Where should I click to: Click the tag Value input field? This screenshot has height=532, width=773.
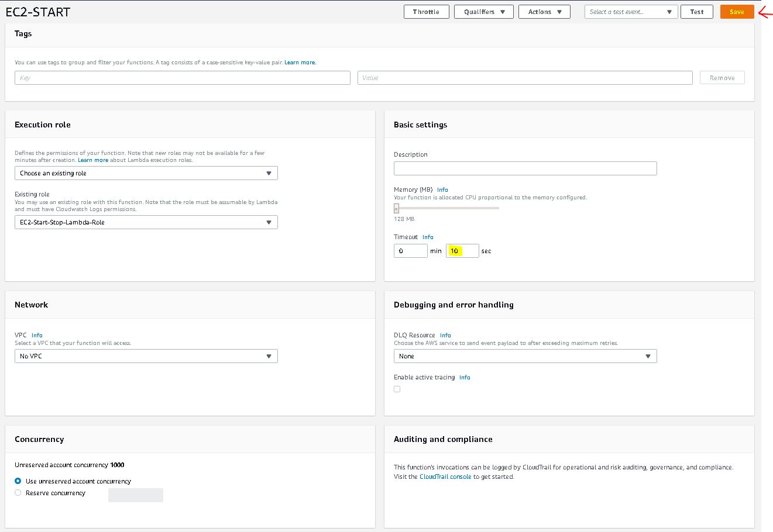525,78
